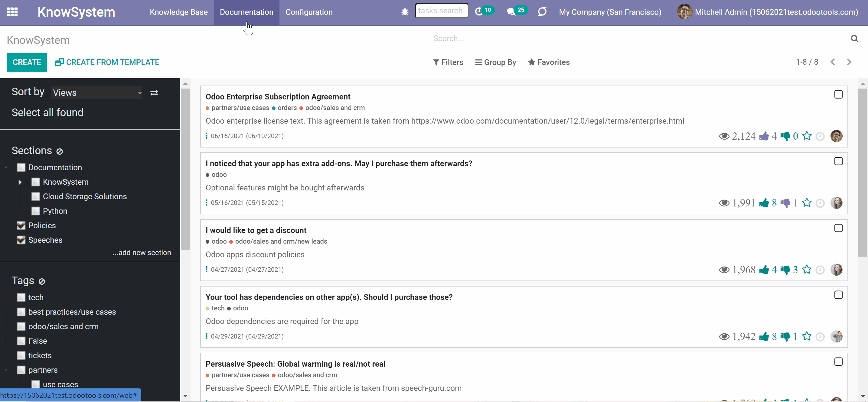Uncheck the Speeches section checkbox
This screenshot has width=868, height=402.
pos(21,240)
